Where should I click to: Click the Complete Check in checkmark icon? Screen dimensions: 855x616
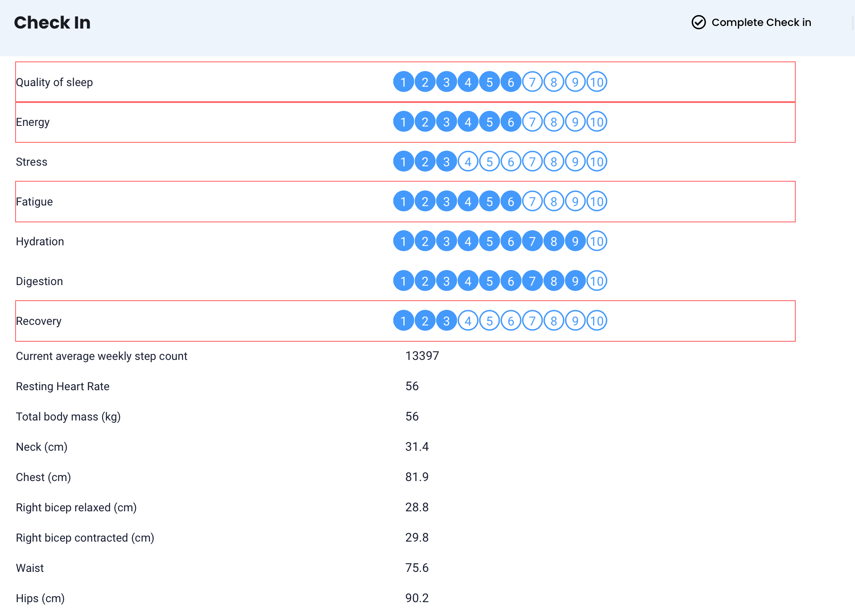(698, 22)
